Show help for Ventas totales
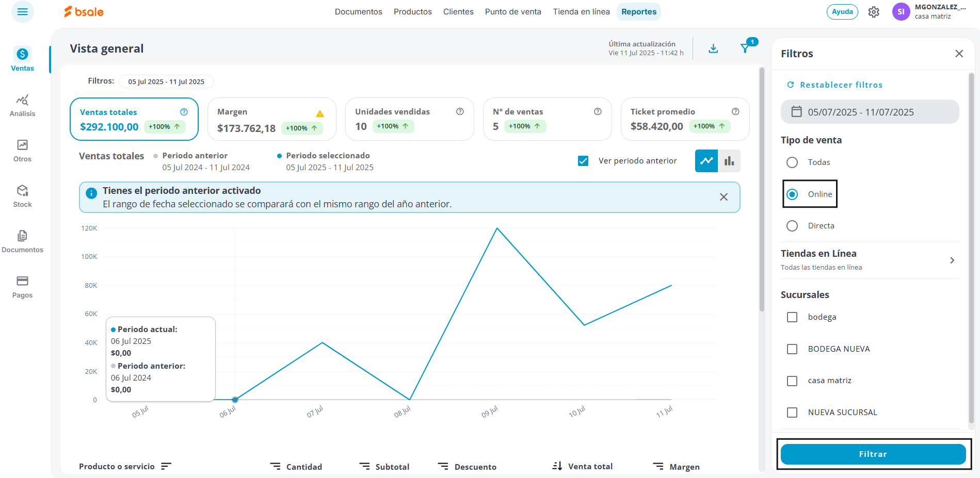The width and height of the screenshot is (980, 478). tap(184, 112)
